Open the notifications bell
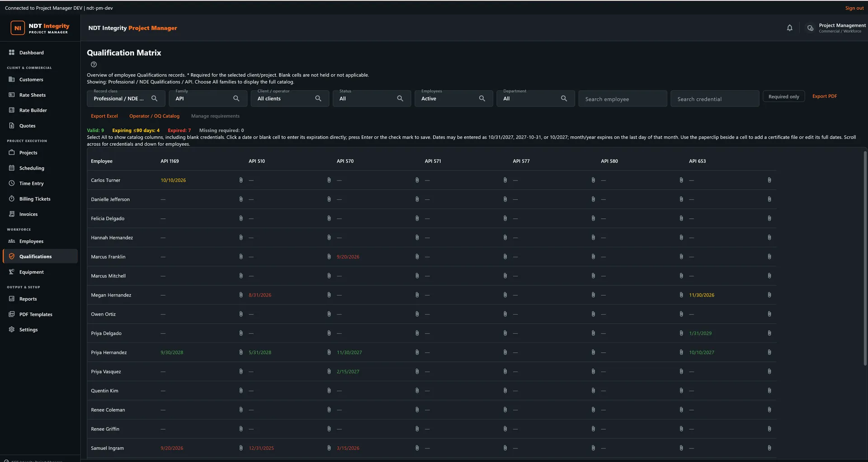The width and height of the screenshot is (868, 462). pos(789,28)
